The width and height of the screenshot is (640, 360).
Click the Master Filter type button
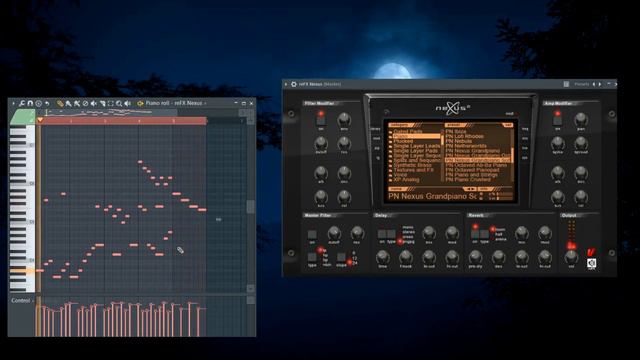[x=312, y=257]
